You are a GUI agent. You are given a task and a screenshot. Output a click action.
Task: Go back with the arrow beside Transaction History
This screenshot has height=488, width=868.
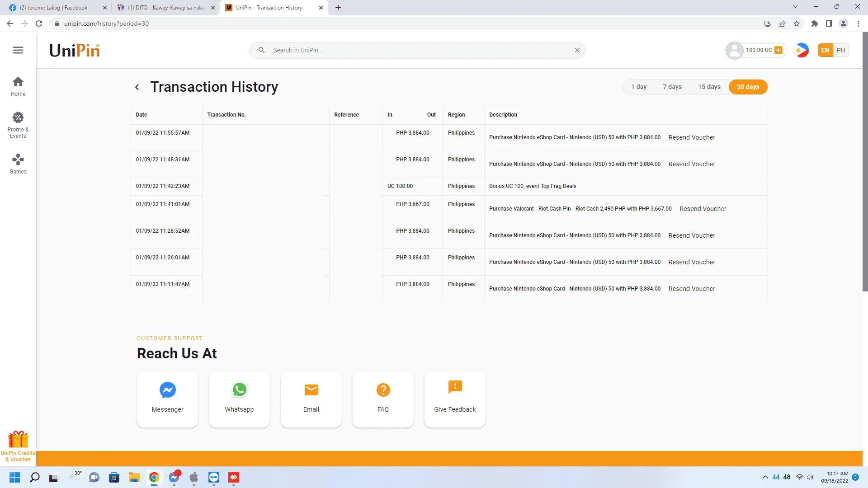(x=137, y=87)
